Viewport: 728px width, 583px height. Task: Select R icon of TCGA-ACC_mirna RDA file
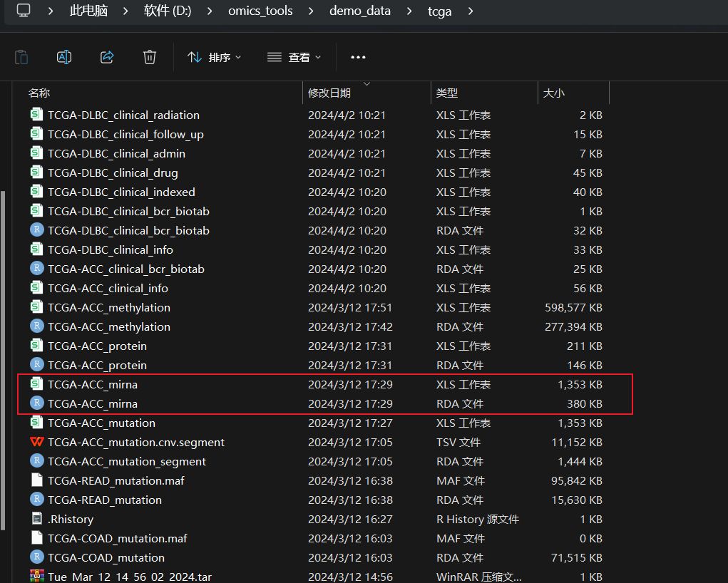coord(36,403)
